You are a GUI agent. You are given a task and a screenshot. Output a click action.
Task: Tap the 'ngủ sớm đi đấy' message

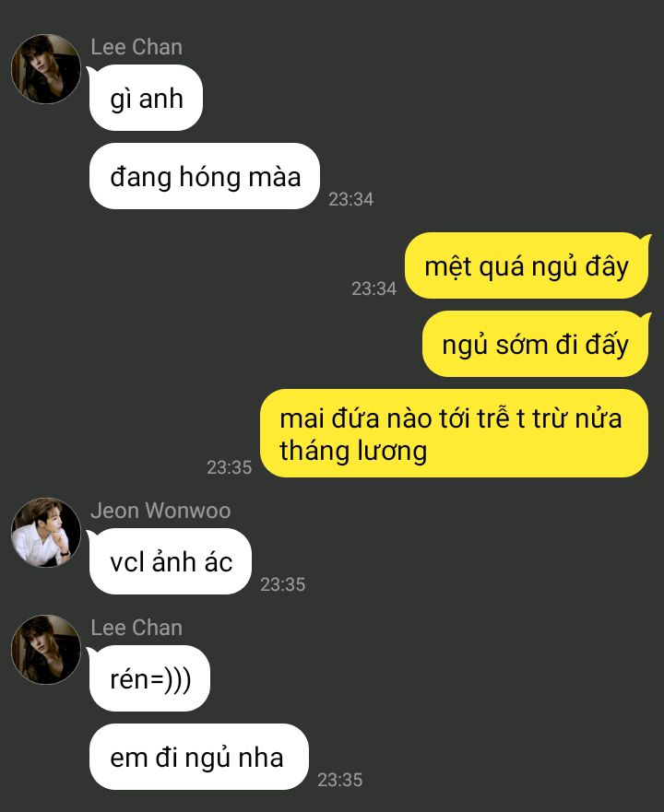pos(536,344)
